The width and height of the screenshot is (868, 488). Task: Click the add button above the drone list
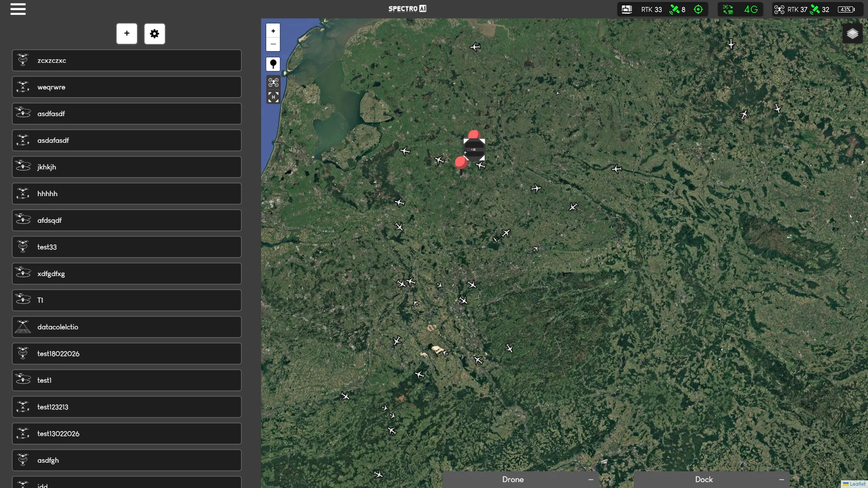click(x=127, y=33)
